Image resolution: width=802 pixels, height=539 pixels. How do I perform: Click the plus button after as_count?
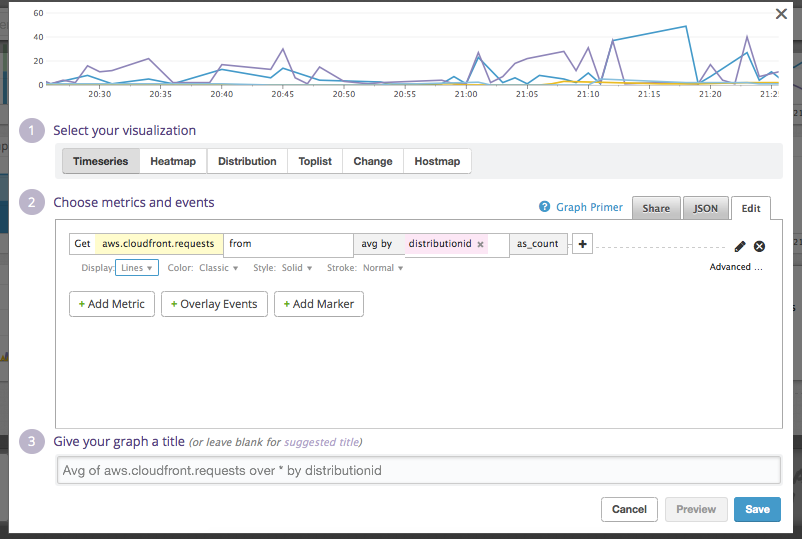click(582, 244)
